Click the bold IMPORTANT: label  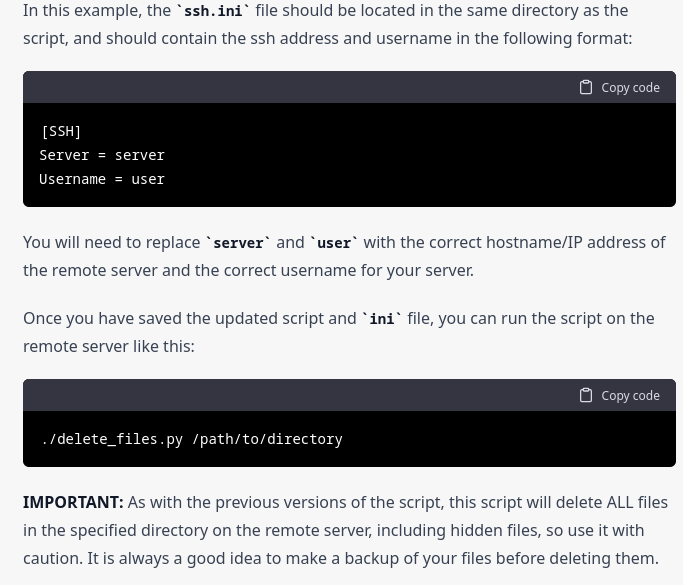(x=73, y=502)
